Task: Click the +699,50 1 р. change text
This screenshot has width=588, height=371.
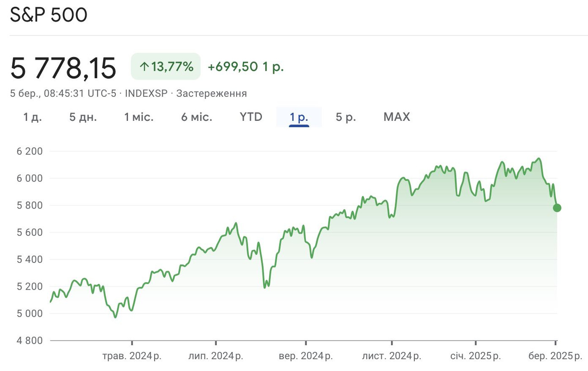Action: tap(246, 67)
